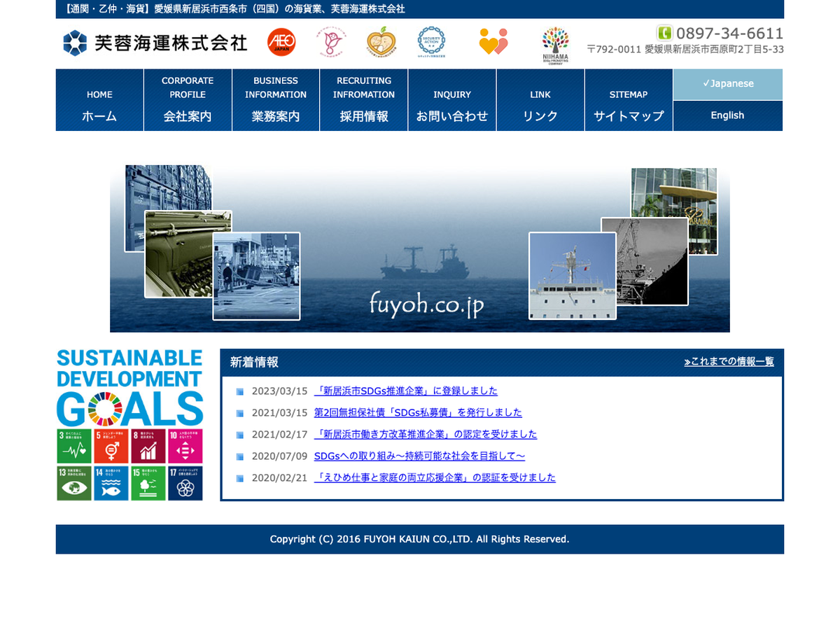Image resolution: width=840 pixels, height=630 pixels.
Task: Go to Recruiting Information 採用情報
Action: pyautogui.click(x=364, y=100)
